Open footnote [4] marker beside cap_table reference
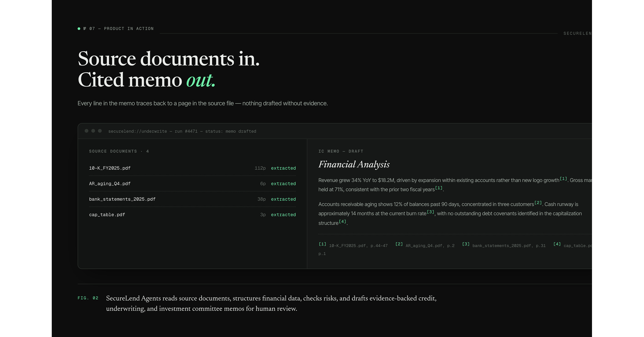This screenshot has width=644, height=337. point(557,244)
